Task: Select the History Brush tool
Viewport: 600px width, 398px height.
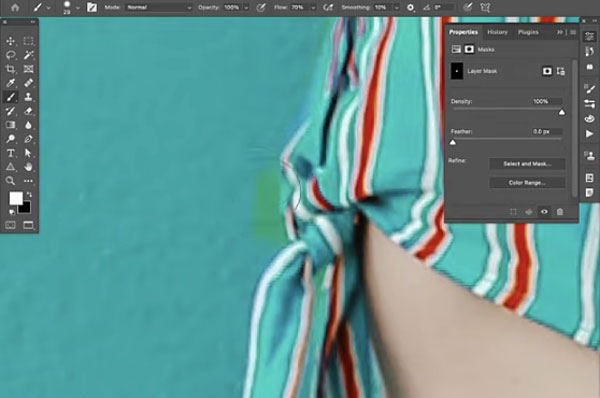Action: [x=10, y=111]
